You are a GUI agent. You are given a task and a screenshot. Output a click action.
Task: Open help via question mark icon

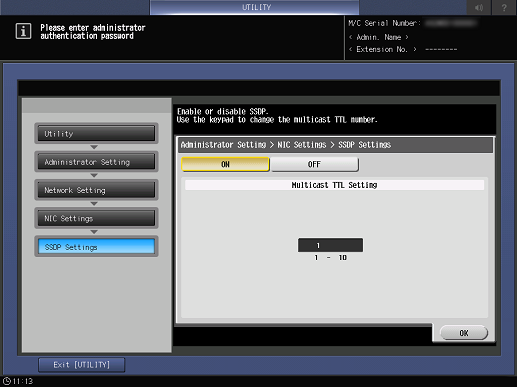[504, 7]
